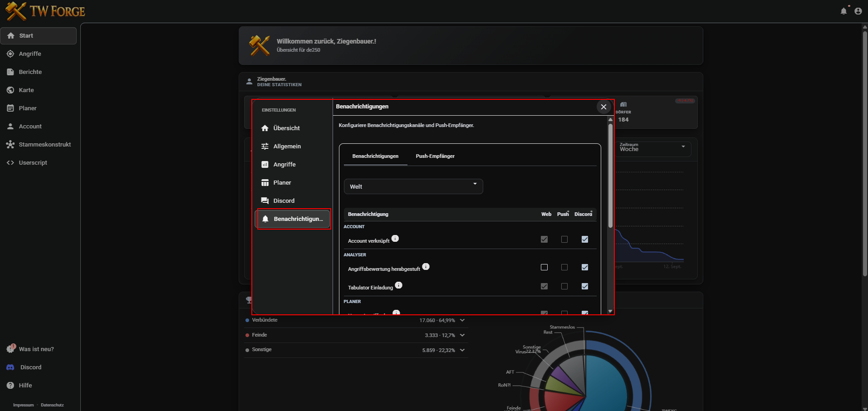Toggle Web checkbox for 'Tabulator Einladung'
Viewport: 868px width, 411px height.
point(544,286)
